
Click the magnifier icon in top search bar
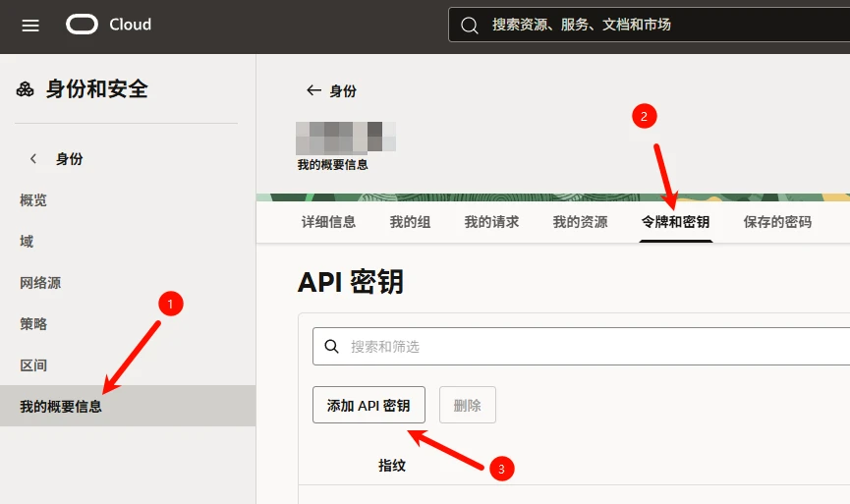[x=470, y=25]
